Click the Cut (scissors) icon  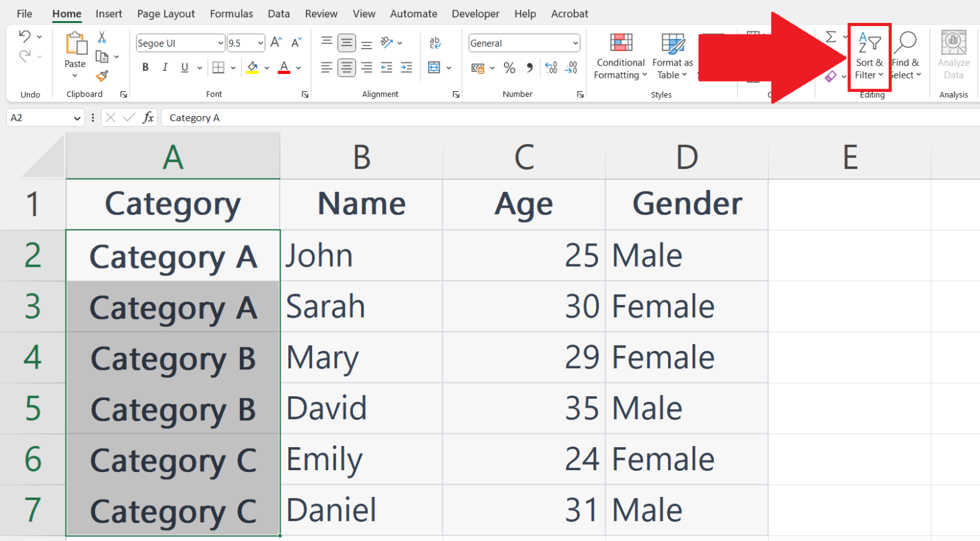coord(101,37)
